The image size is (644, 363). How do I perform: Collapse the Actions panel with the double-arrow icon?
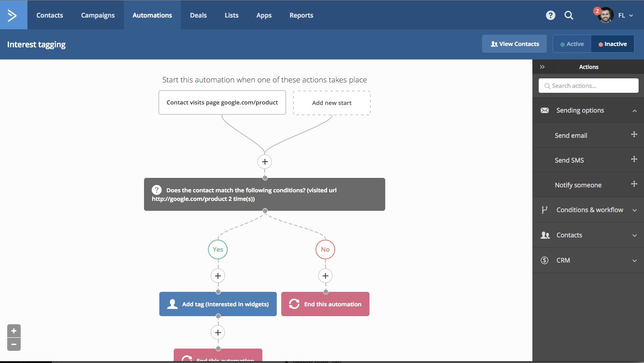(543, 67)
